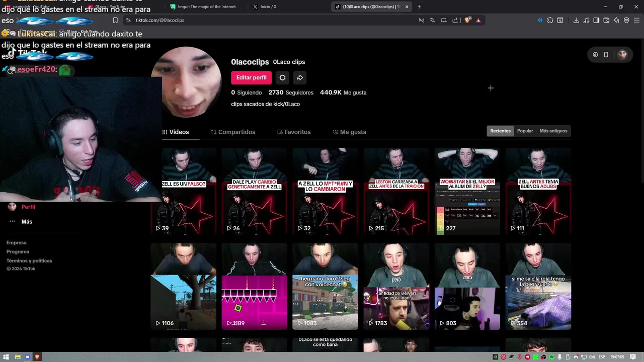
Task: Open video with 1106 views
Action: (x=184, y=287)
